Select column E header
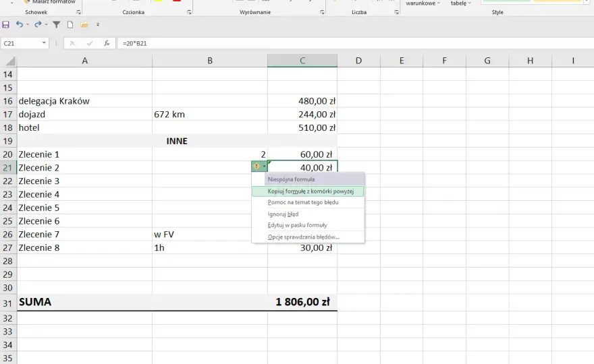The image size is (594, 364). pyautogui.click(x=402, y=61)
